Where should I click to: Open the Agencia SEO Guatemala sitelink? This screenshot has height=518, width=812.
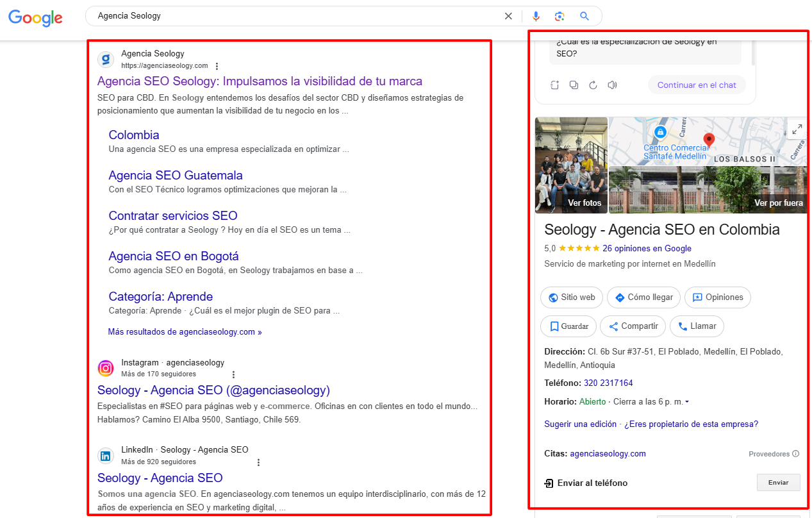(176, 175)
